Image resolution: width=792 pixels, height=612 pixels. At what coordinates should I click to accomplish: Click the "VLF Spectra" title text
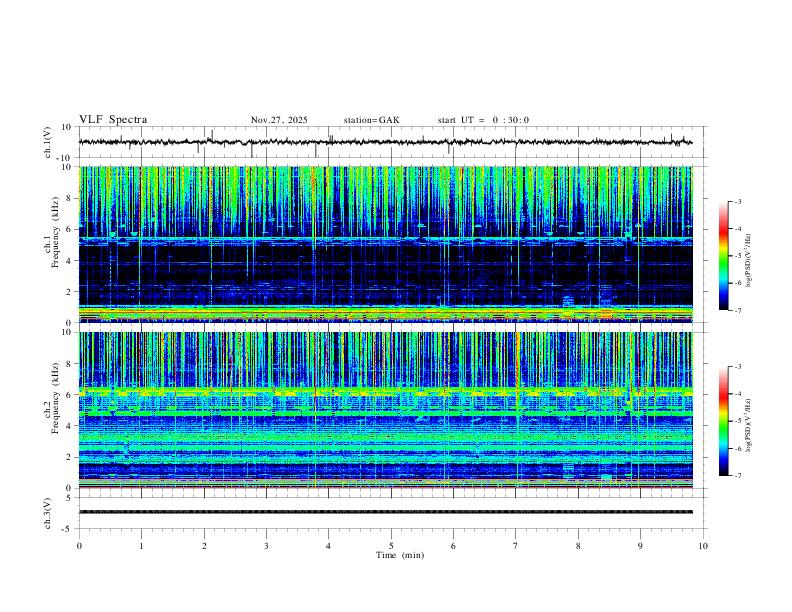point(113,120)
